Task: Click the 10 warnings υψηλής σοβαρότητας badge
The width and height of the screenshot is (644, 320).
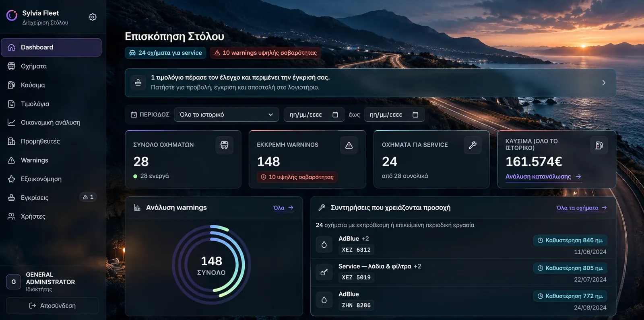Action: [x=265, y=53]
